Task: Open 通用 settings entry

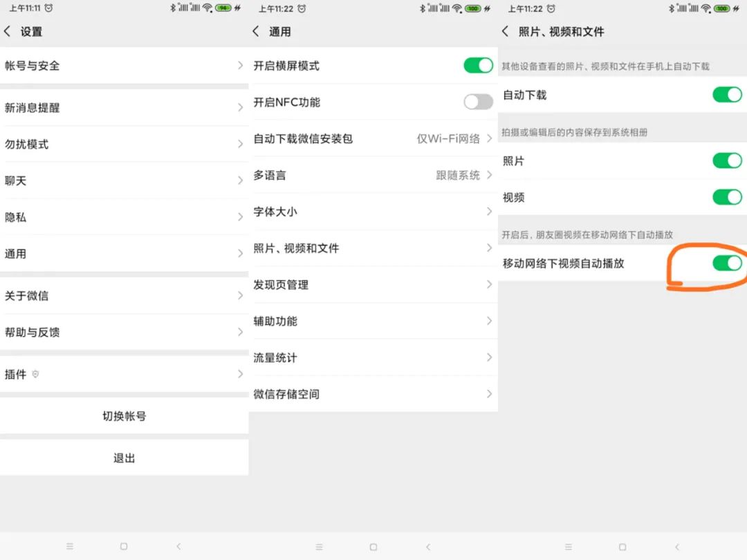Action: [x=124, y=253]
